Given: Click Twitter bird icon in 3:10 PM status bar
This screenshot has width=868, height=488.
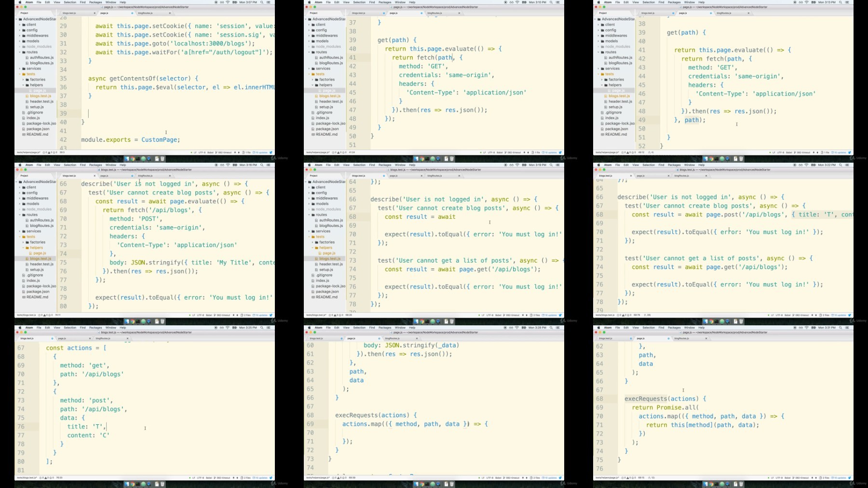Looking at the screenshot, I should [560, 153].
